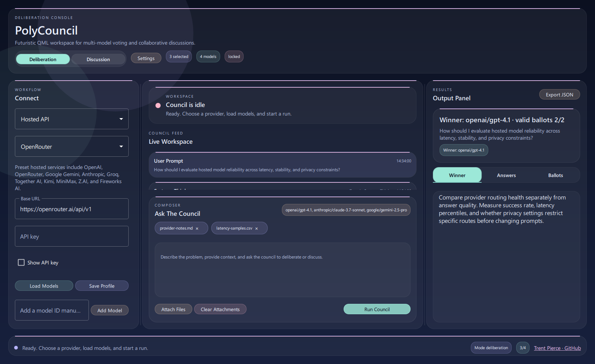Click the 14:34:00 timestamp

tap(404, 161)
